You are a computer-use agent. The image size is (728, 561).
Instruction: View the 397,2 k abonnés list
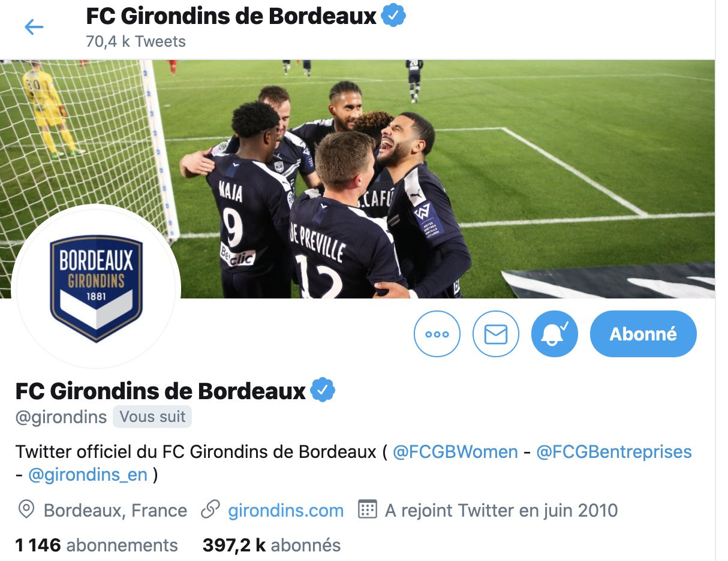[x=272, y=545]
